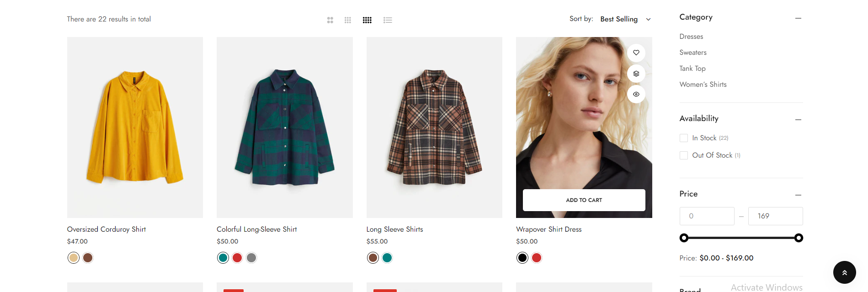Image resolution: width=868 pixels, height=292 pixels.
Task: Open the Oversized Corduroy Shirt product link
Action: point(107,229)
